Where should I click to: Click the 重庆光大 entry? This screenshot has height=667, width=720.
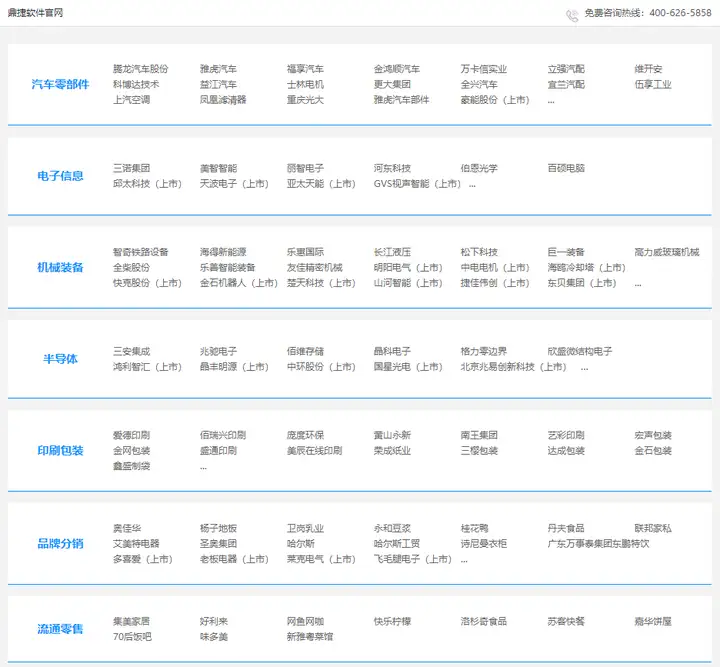[305, 100]
